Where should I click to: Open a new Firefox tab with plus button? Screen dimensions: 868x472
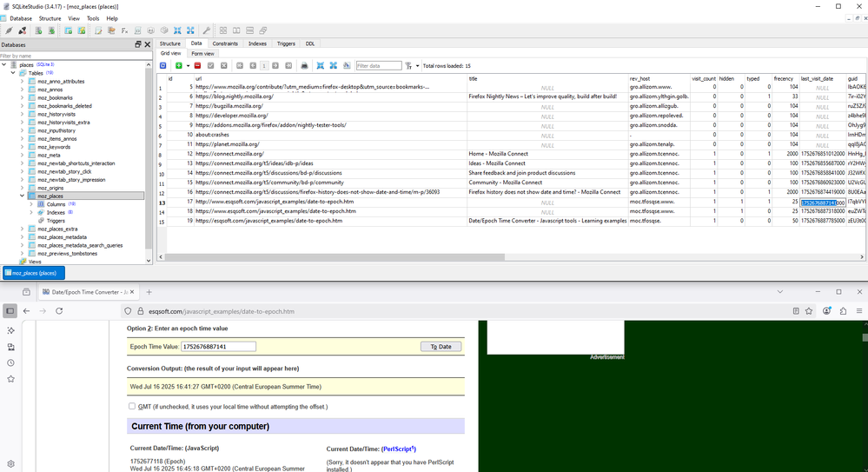click(x=149, y=292)
